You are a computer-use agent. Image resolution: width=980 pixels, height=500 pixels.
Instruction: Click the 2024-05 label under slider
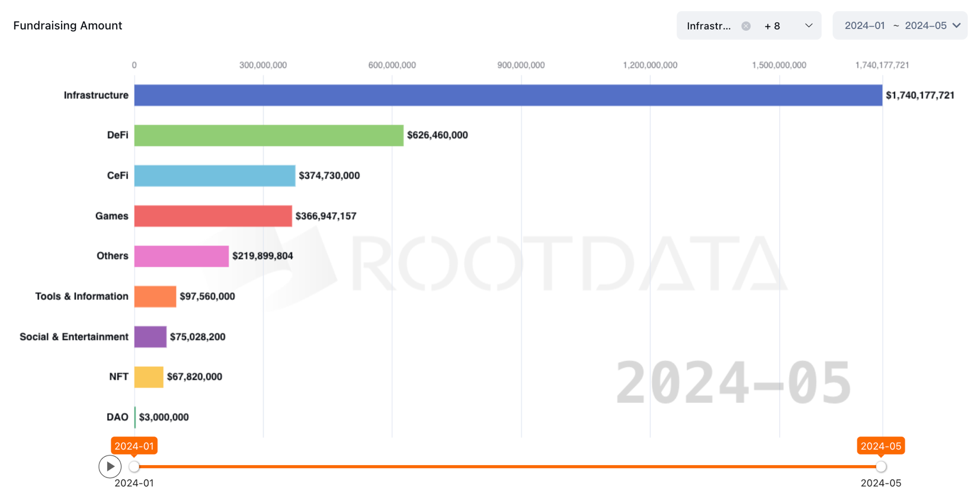click(x=881, y=483)
